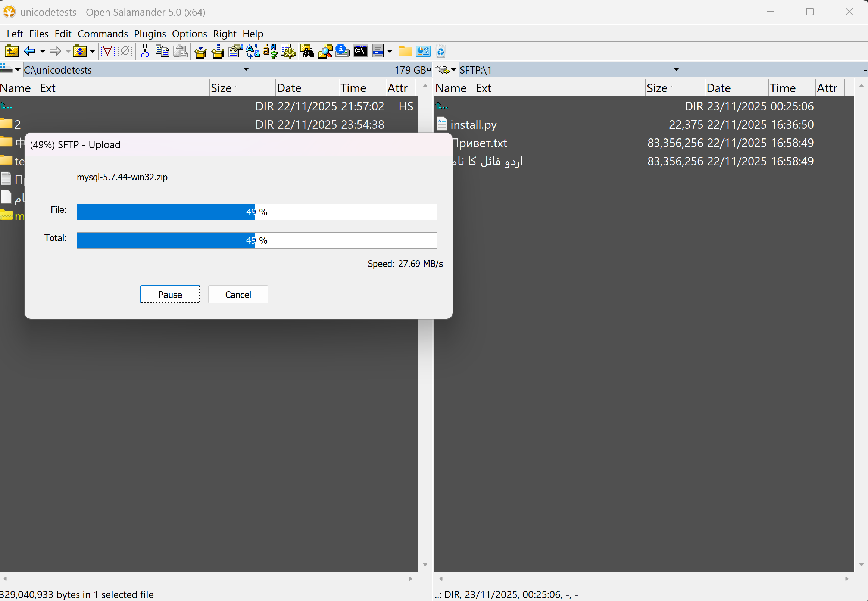The height and width of the screenshot is (601, 868).
Task: Pause the mysql-5.7.44-win32.zip upload
Action: pos(170,294)
